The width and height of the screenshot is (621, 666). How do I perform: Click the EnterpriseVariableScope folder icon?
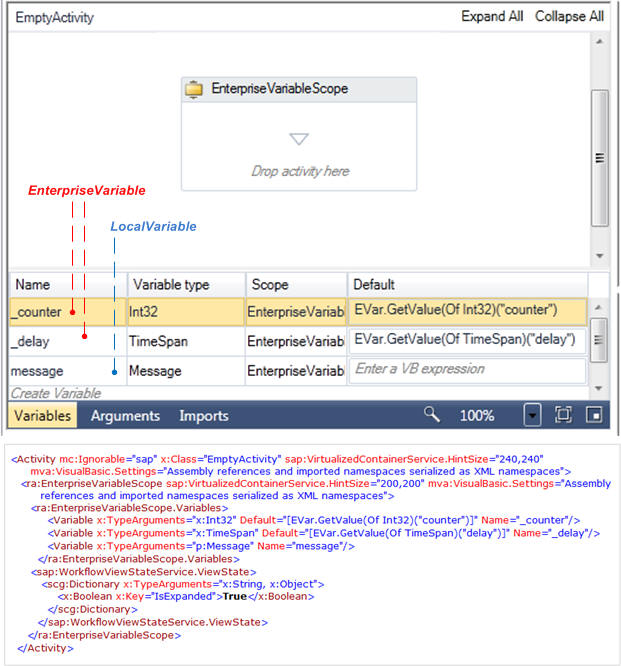194,89
